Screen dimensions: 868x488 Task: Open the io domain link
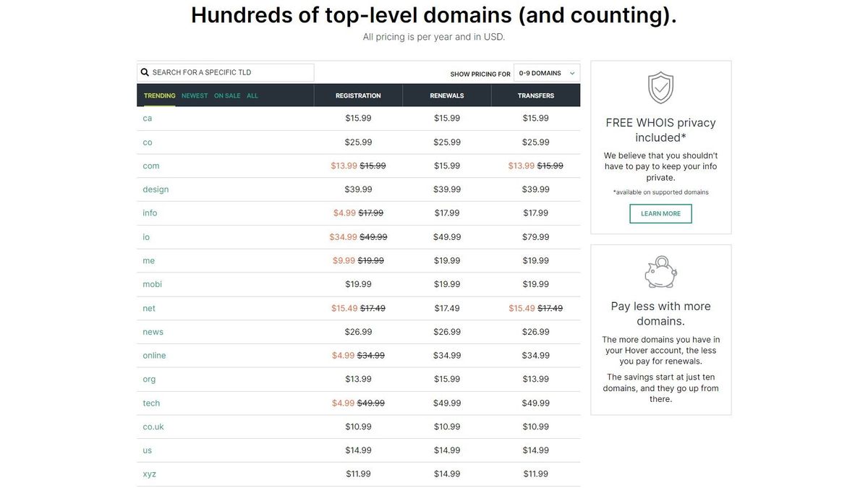coord(146,236)
